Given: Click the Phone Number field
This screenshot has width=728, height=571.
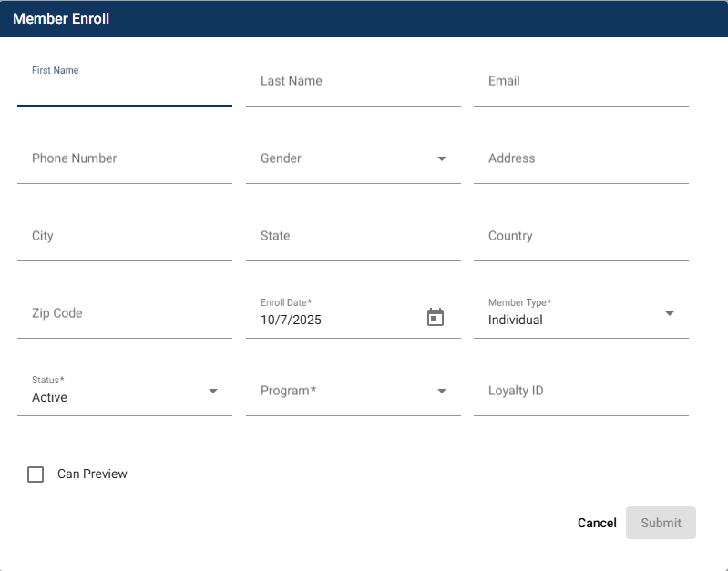Looking at the screenshot, I should point(124,159).
